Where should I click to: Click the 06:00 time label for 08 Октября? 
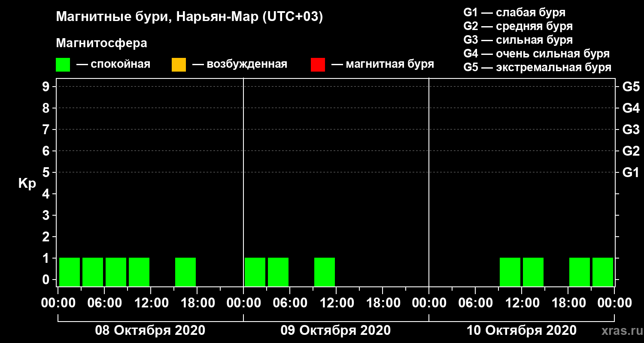click(x=104, y=303)
